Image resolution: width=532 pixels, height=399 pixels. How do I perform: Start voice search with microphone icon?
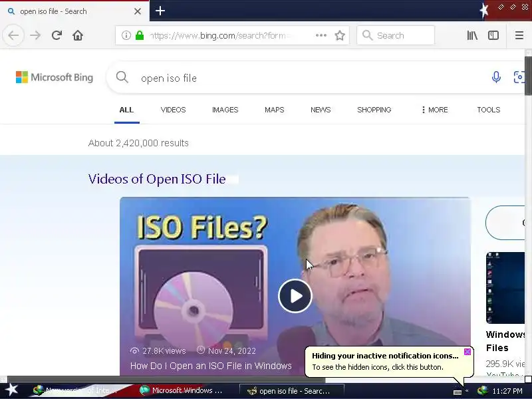[496, 77]
